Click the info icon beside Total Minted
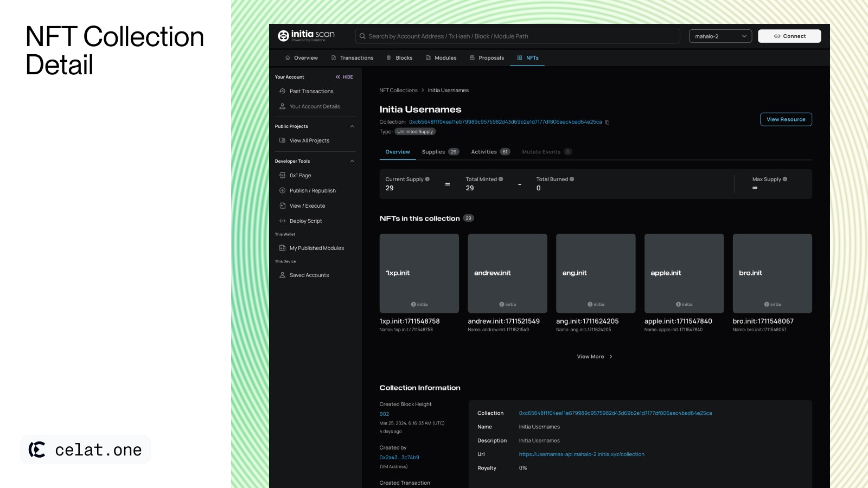Screen dimensions: 868x488 pos(501,179)
